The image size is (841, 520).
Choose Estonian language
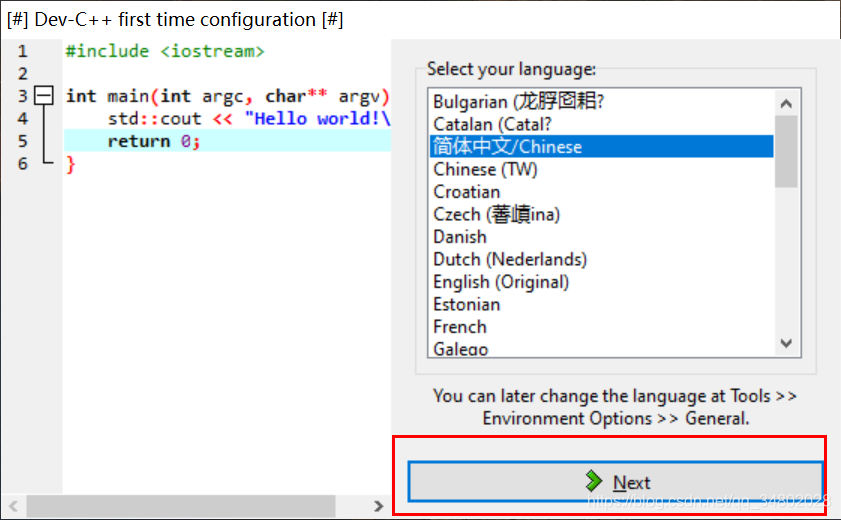(602, 304)
